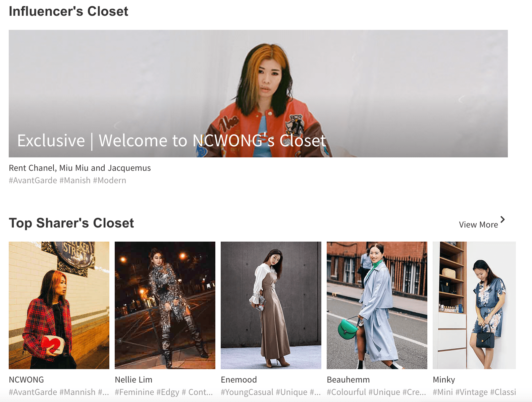The image size is (532, 402).
Task: Click the View More chevron arrow
Action: 502,219
